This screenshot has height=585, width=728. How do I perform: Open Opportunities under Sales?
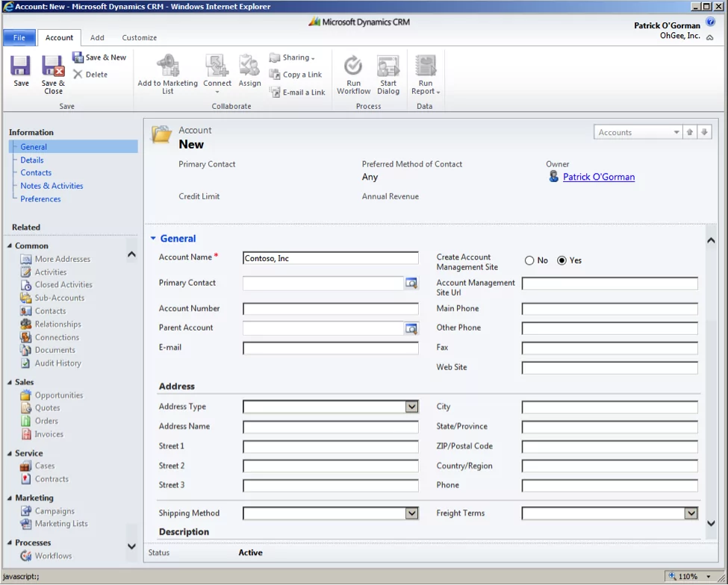[x=59, y=395]
